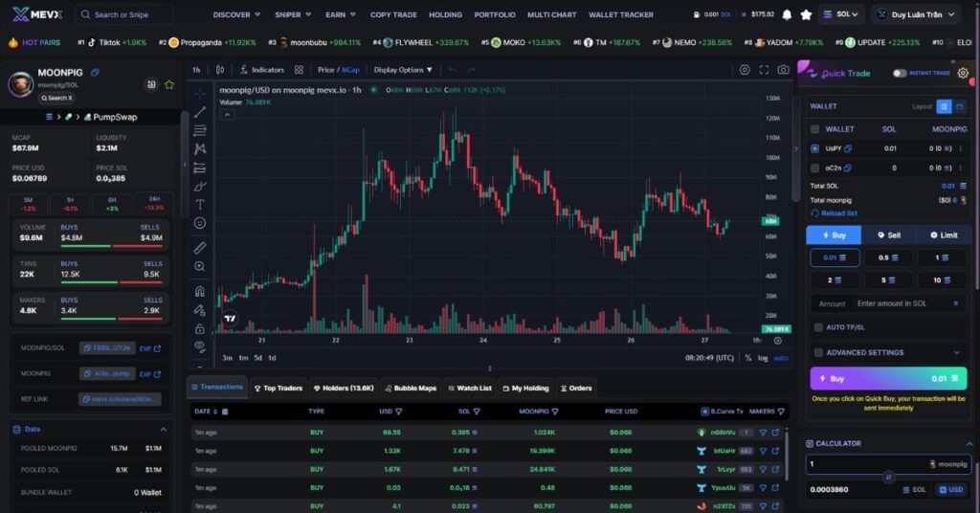
Task: Enable AUTO TP/SL checkbox
Action: click(x=818, y=327)
